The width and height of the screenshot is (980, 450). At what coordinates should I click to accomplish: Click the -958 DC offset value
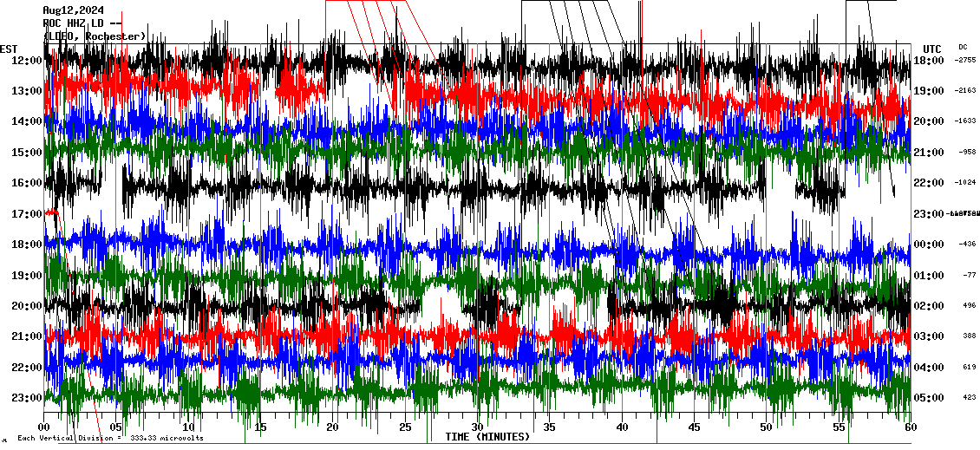point(967,152)
